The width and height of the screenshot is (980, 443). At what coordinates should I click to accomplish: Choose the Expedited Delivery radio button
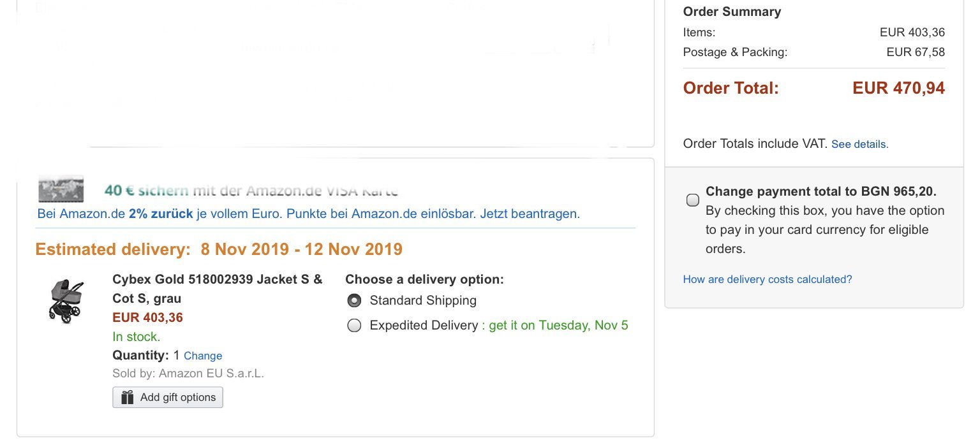pyautogui.click(x=354, y=326)
